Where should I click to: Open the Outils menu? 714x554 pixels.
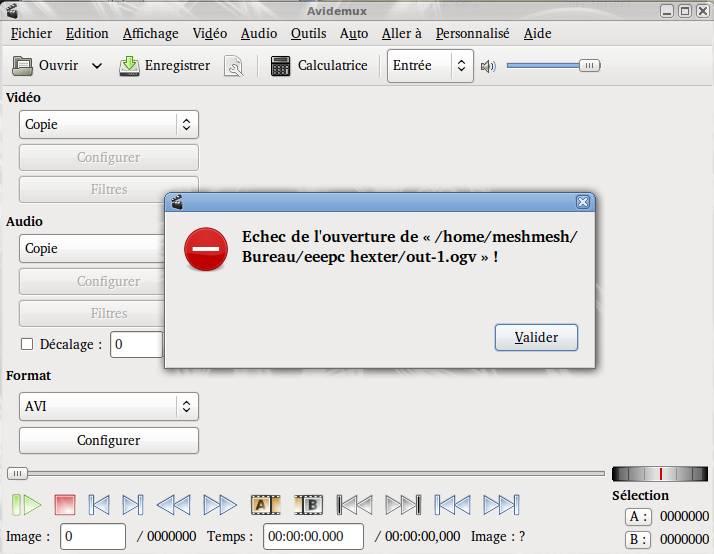click(x=308, y=34)
